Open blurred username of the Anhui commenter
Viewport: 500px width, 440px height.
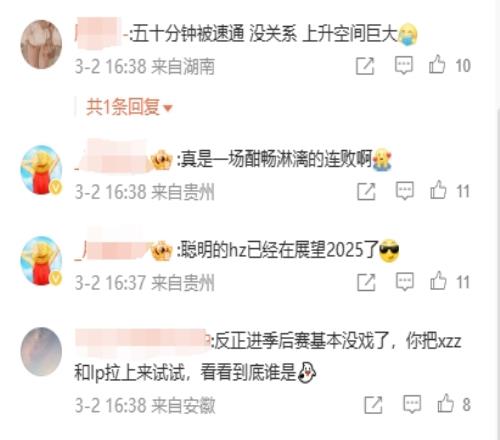point(142,341)
